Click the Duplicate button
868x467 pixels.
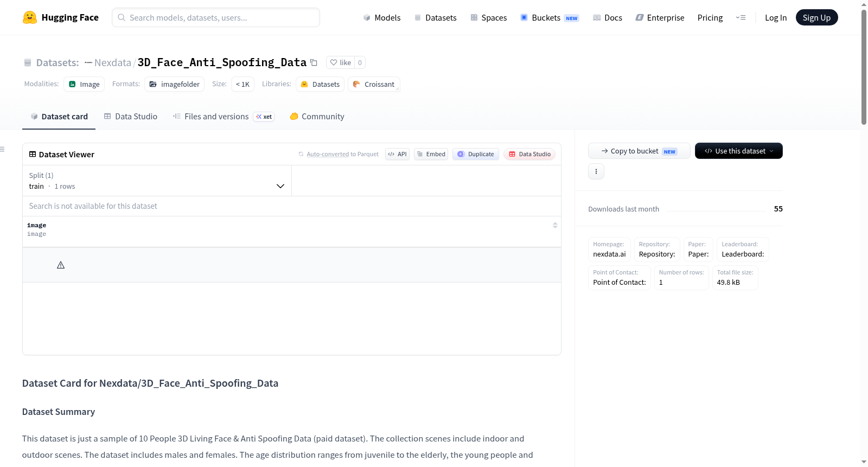tap(476, 154)
